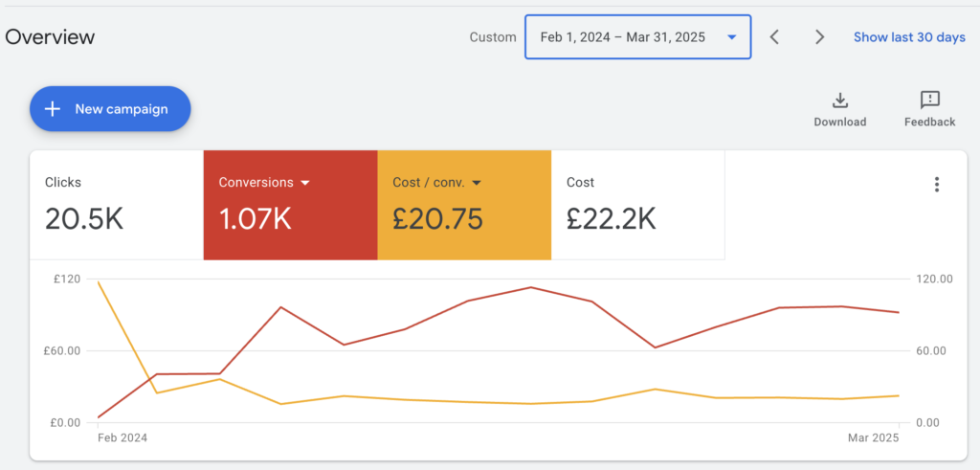Click the Mar 2025 chart axis label
Image resolution: width=980 pixels, height=470 pixels.
875,437
